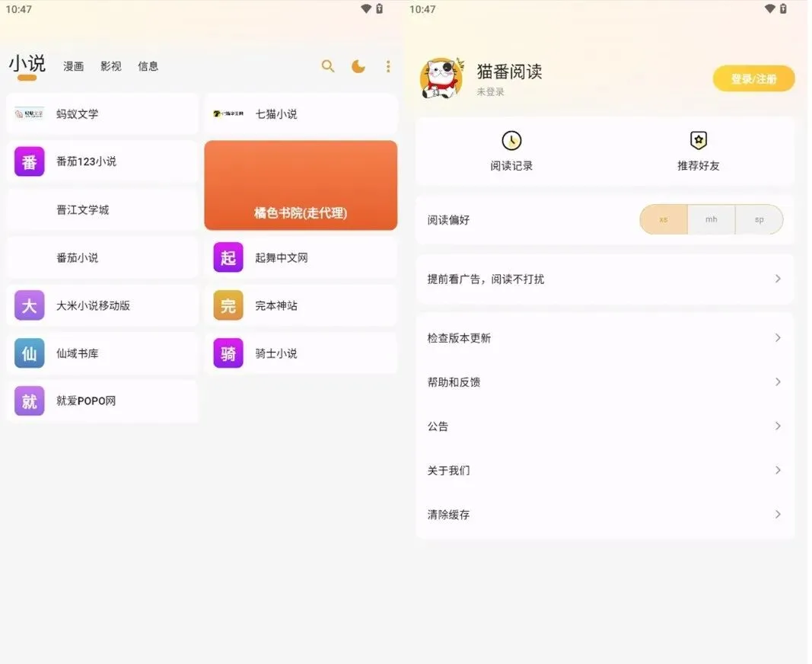Open 番茄小说 source
This screenshot has height=664, width=812.
tap(102, 257)
